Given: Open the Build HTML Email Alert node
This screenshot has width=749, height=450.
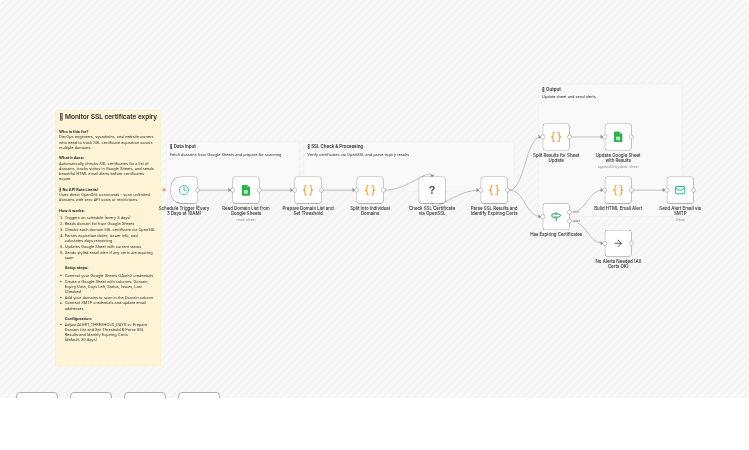Looking at the screenshot, I should (x=618, y=190).
